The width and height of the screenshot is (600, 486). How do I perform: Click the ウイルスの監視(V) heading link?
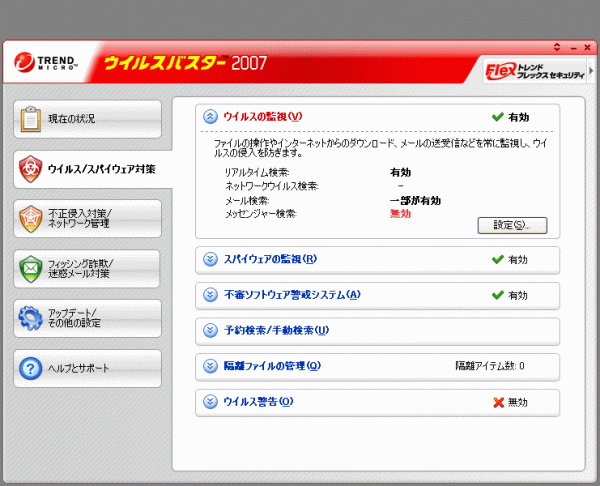point(263,117)
